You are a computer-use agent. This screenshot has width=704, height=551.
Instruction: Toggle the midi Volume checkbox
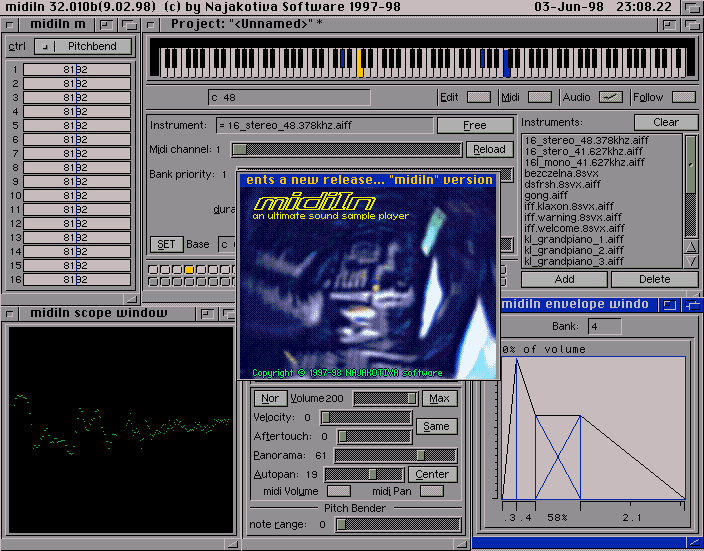pos(339,491)
